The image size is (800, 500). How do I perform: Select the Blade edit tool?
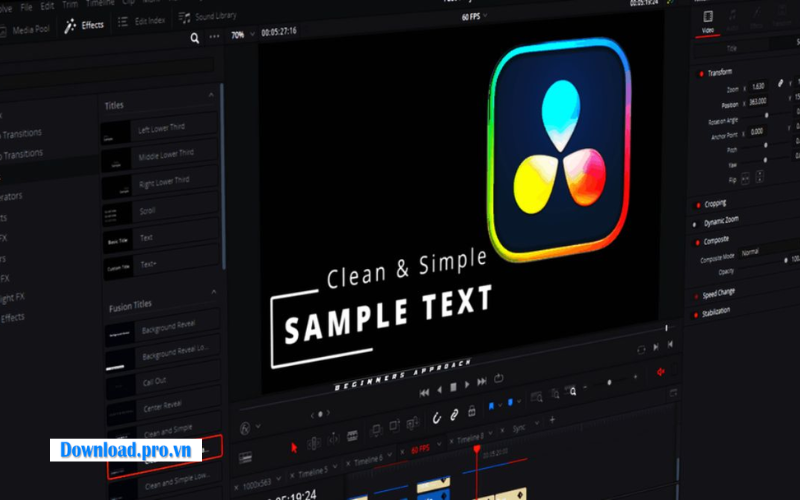[353, 435]
